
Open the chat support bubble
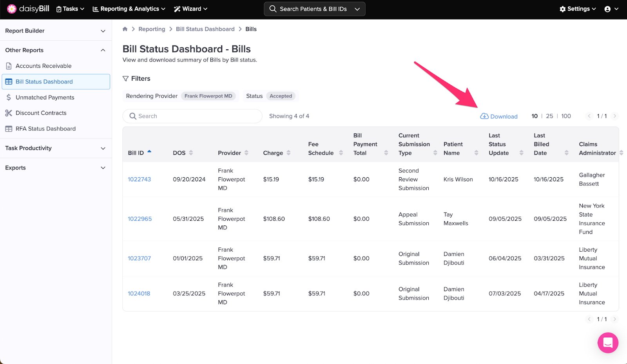click(x=608, y=343)
